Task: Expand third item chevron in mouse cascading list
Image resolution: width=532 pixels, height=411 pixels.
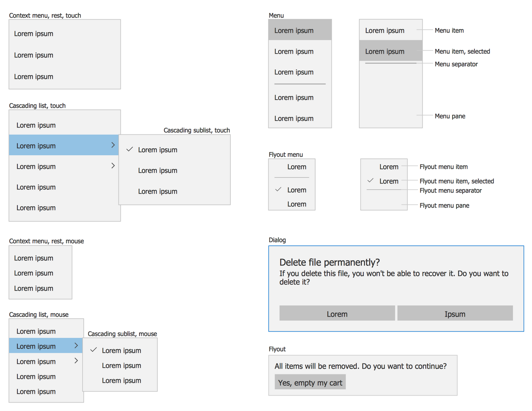Action: tap(76, 361)
